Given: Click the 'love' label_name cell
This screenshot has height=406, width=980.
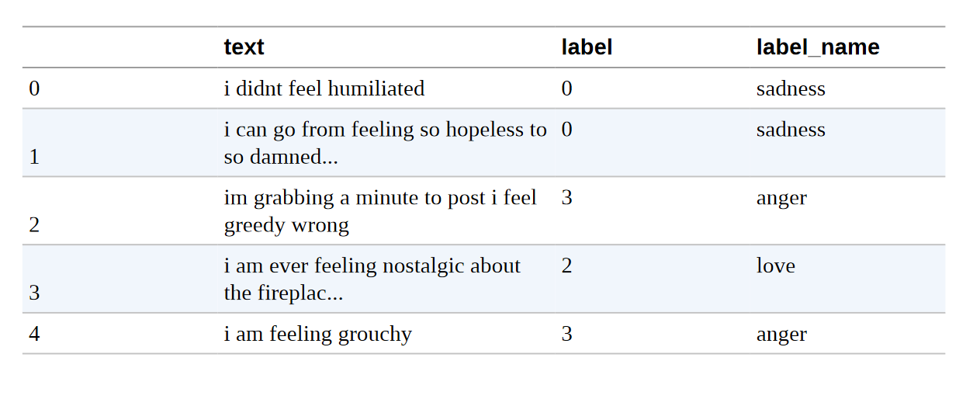Looking at the screenshot, I should pyautogui.click(x=776, y=265).
